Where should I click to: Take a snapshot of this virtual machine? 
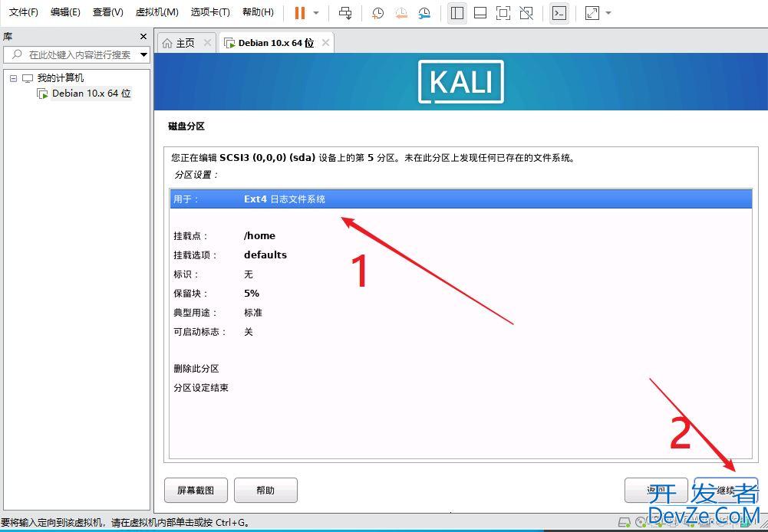click(x=377, y=13)
